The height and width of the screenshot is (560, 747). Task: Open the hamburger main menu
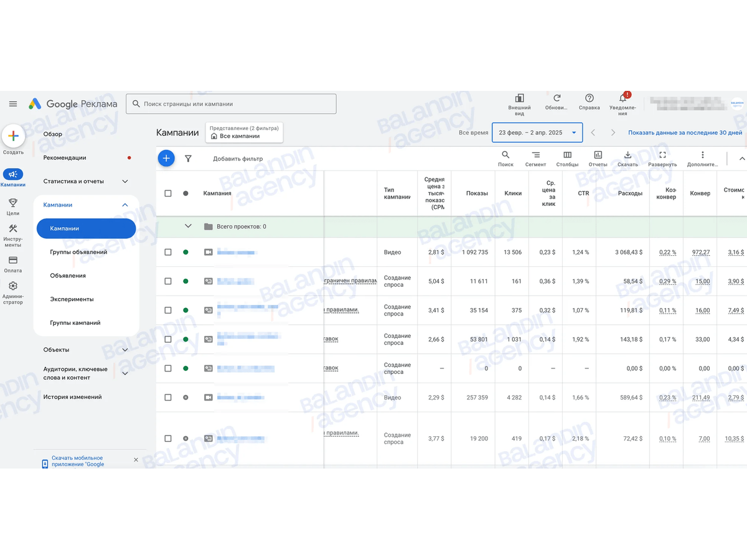coord(13,104)
